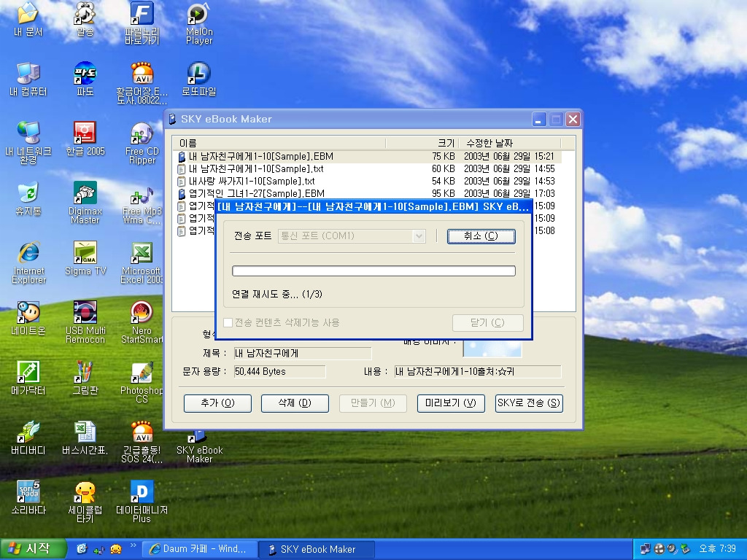Open the 로또파일 desktop icon
The height and width of the screenshot is (560, 747).
[x=199, y=79]
